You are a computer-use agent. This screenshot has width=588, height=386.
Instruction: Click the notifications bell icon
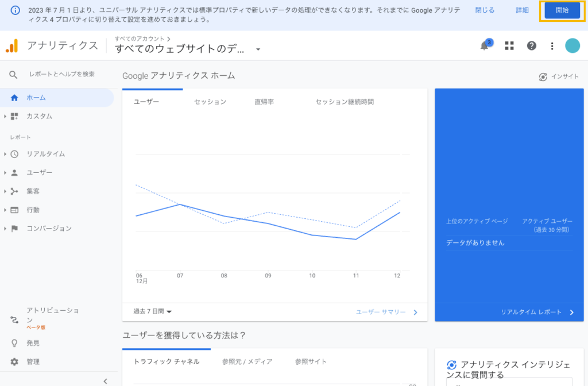(x=485, y=46)
